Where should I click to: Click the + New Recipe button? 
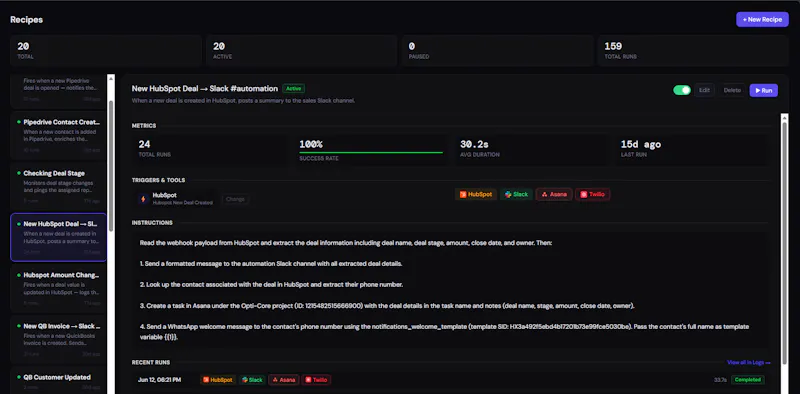pyautogui.click(x=762, y=19)
